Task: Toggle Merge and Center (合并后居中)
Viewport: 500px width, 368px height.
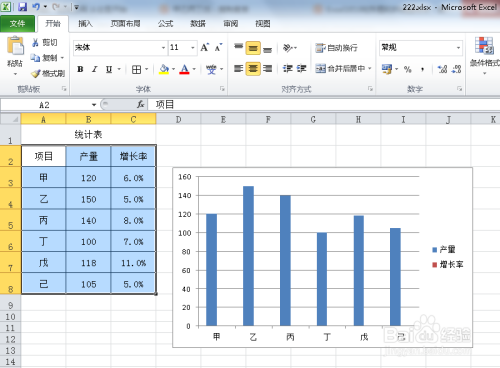Action: tap(340, 69)
